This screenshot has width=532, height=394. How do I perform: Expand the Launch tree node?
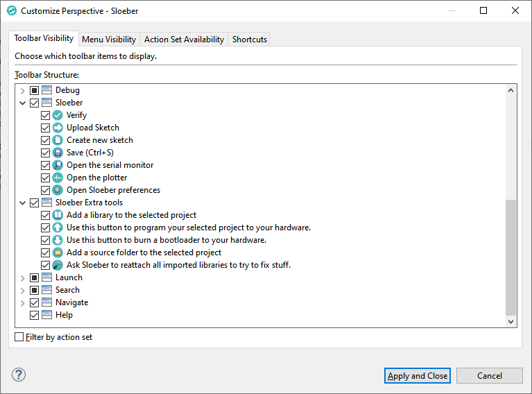(x=23, y=278)
